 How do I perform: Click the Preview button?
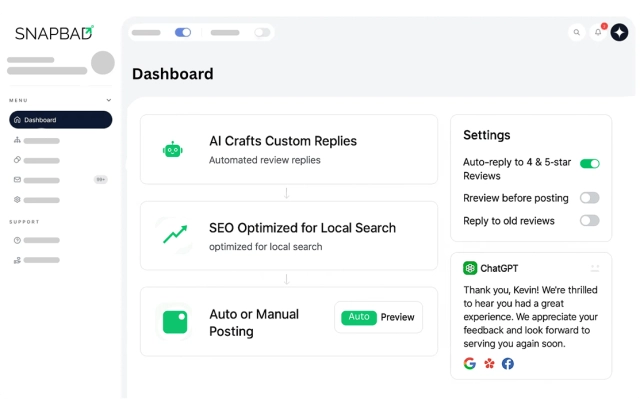point(397,317)
